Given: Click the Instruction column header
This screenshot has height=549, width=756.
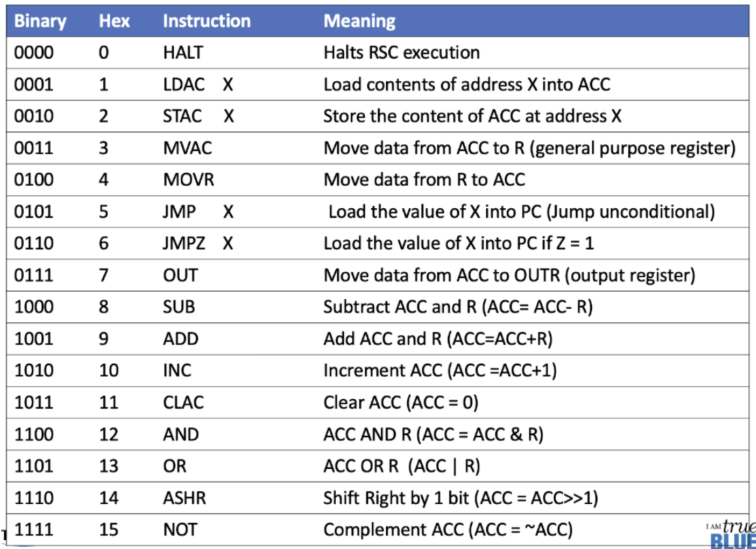Looking at the screenshot, I should [207, 21].
